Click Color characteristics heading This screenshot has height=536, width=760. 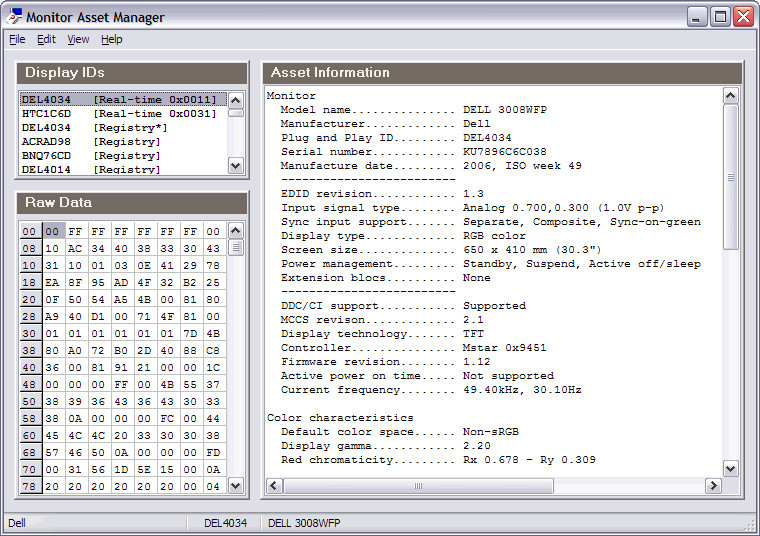340,418
